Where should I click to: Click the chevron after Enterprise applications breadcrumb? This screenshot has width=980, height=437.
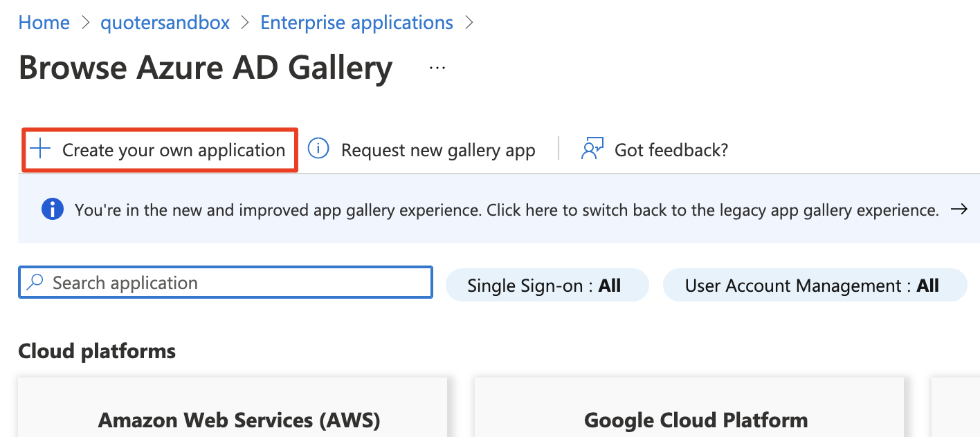[469, 23]
